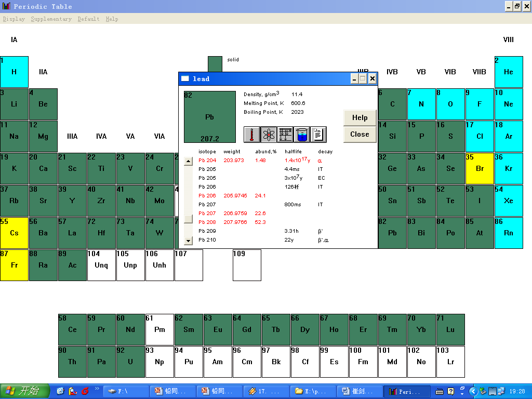
Task: Open the Supplementary menu
Action: tap(51, 19)
